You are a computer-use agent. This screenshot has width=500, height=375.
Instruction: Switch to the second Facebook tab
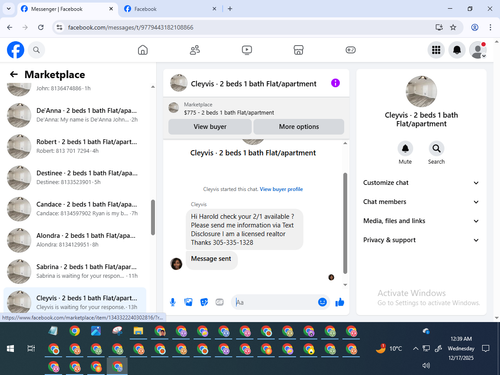pyautogui.click(x=170, y=9)
